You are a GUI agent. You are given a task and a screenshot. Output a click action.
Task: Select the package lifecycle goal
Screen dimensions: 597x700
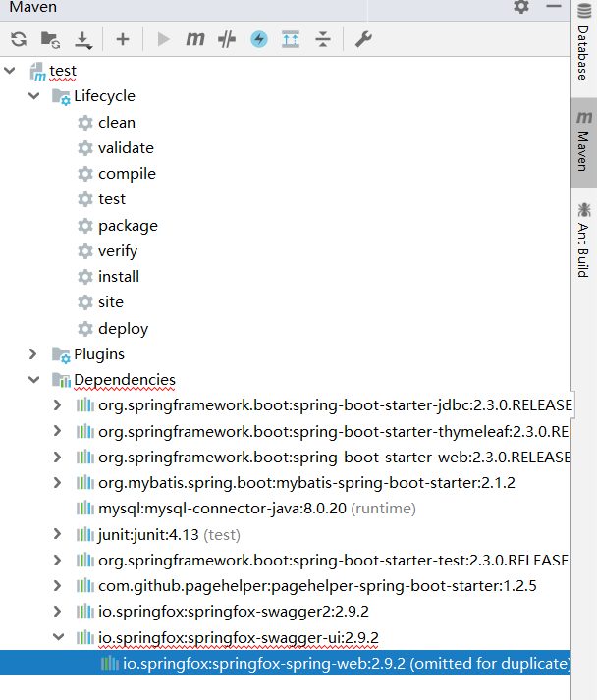point(128,226)
